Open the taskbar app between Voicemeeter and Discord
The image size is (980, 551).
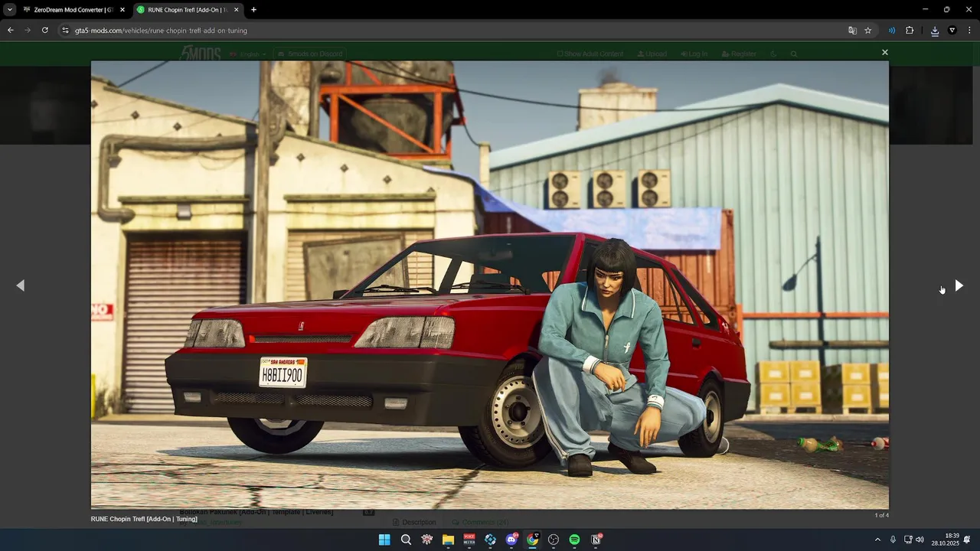[490, 540]
